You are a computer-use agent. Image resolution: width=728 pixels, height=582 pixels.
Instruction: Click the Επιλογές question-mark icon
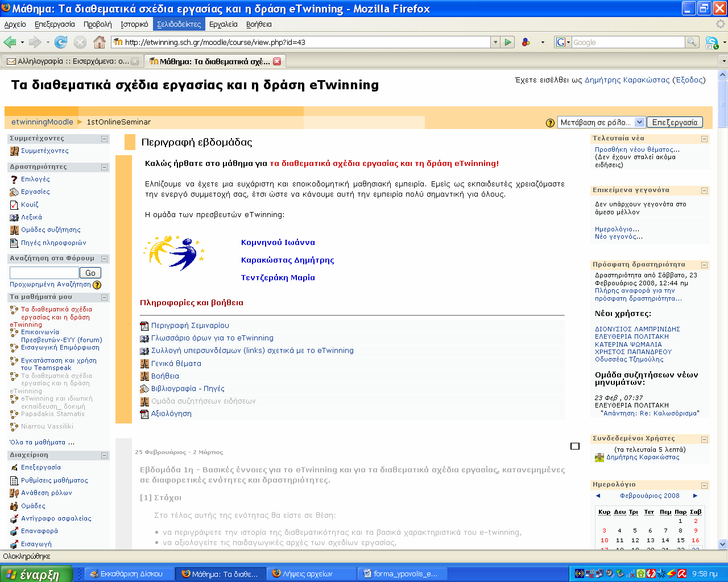[x=15, y=179]
